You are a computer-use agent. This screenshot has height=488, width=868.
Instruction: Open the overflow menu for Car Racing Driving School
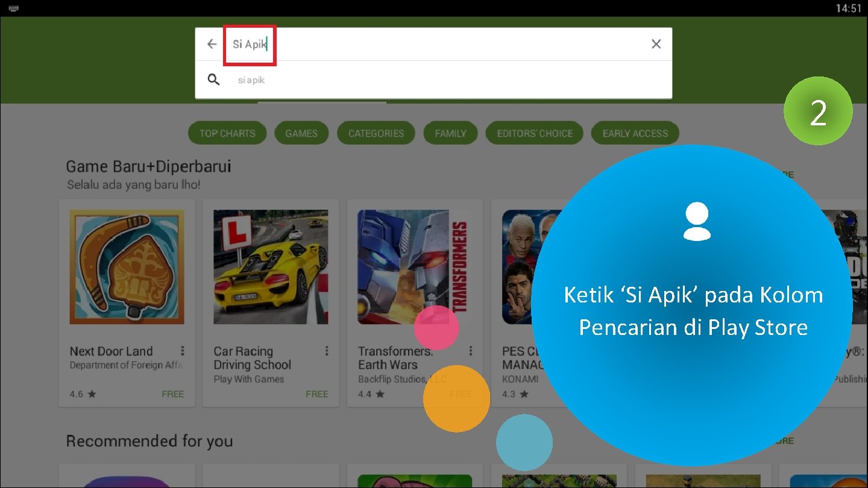(x=327, y=350)
